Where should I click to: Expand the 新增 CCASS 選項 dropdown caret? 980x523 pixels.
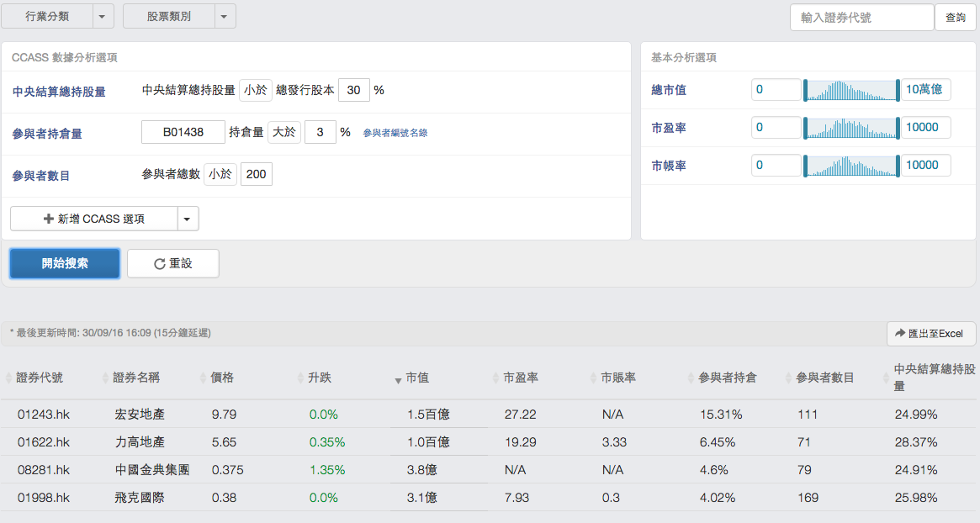pos(188,219)
